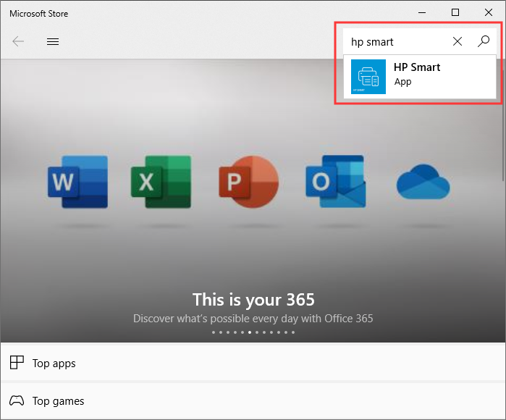The height and width of the screenshot is (420, 506).
Task: Open the Top apps section
Action: (253, 363)
